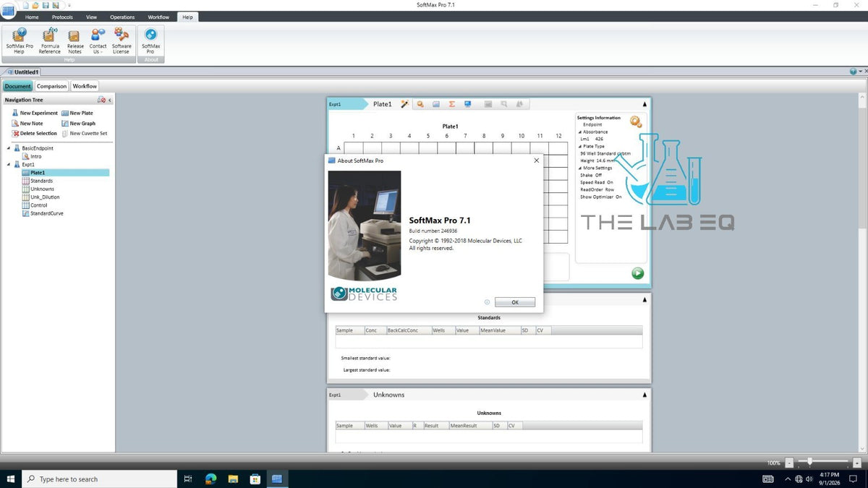Switch to the Home ribbon tab
Viewport: 868px width, 488px height.
tap(32, 17)
